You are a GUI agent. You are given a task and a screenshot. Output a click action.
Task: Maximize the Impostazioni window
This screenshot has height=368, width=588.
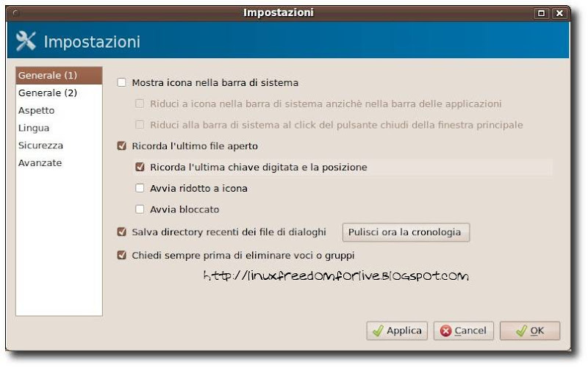[541, 13]
